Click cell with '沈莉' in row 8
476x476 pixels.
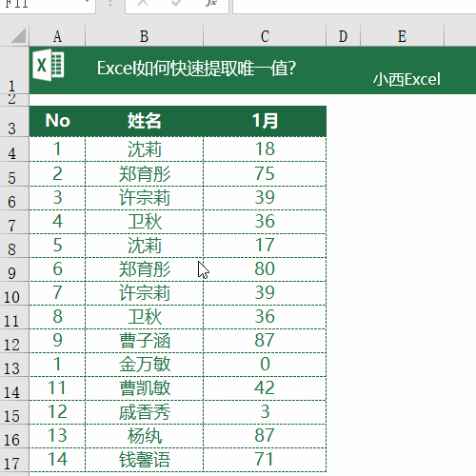click(x=145, y=246)
